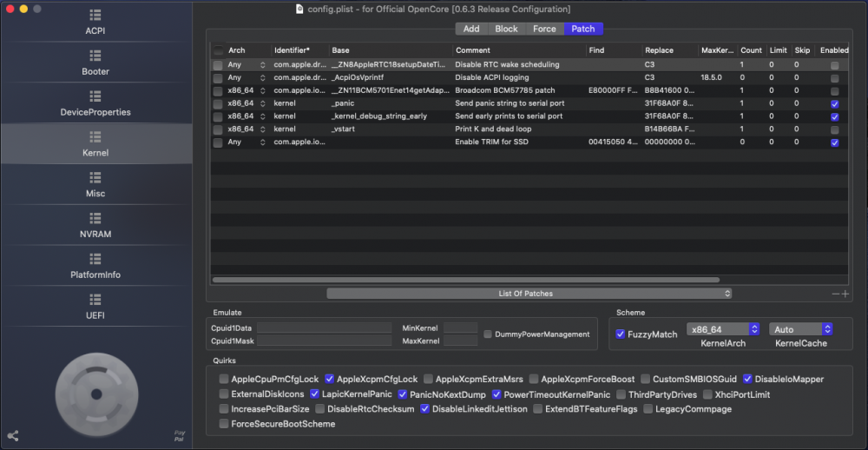Image resolution: width=868 pixels, height=450 pixels.
Task: Open the UEFI section icon
Action: [x=95, y=300]
